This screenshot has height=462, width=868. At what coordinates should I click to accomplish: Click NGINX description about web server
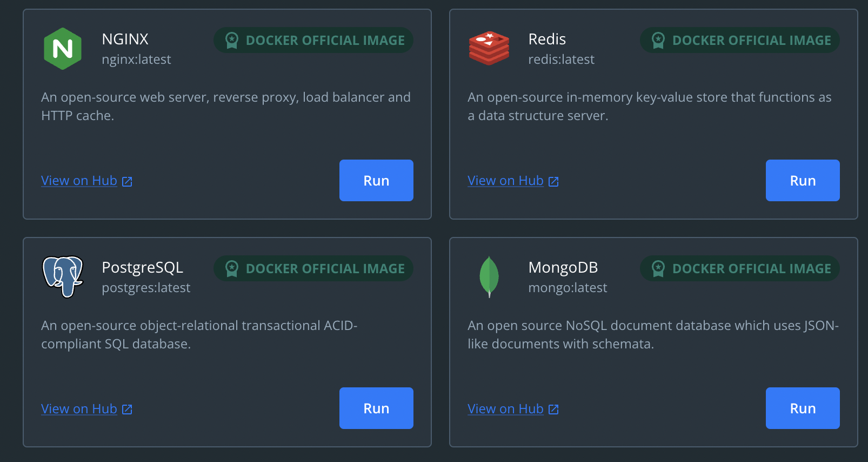point(226,106)
